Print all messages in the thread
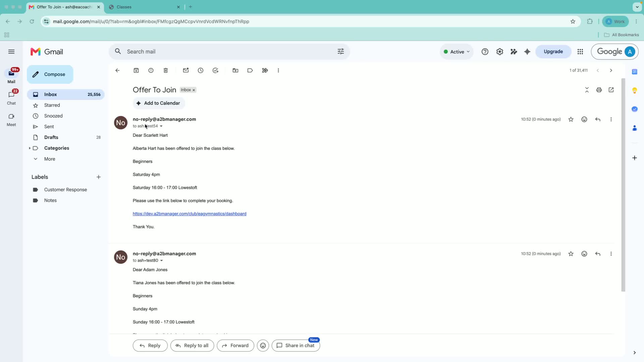Image resolution: width=644 pixels, height=362 pixels. [x=599, y=90]
